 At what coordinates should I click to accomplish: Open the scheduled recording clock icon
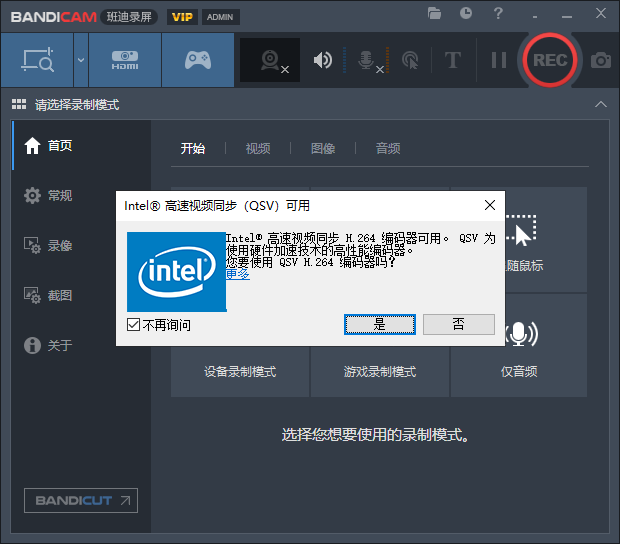pyautogui.click(x=466, y=13)
